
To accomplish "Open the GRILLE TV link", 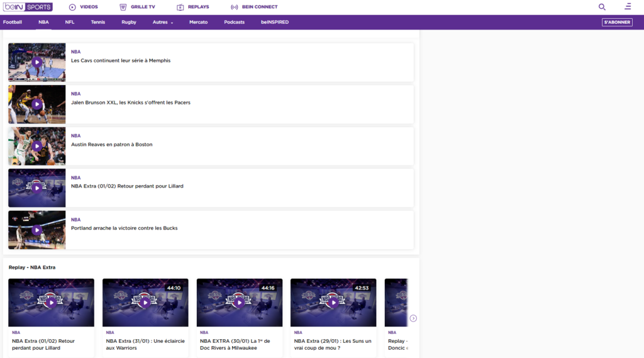I will pos(143,7).
